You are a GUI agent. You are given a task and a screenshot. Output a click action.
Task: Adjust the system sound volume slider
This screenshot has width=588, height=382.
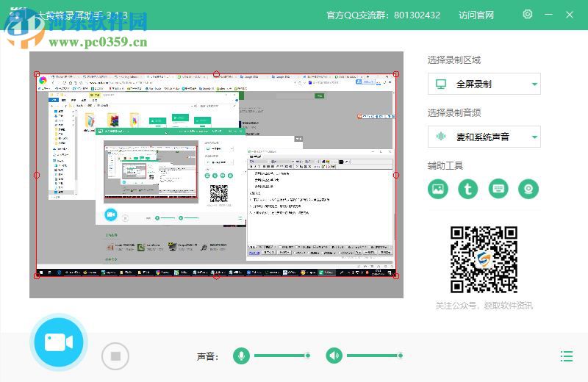(x=375, y=356)
